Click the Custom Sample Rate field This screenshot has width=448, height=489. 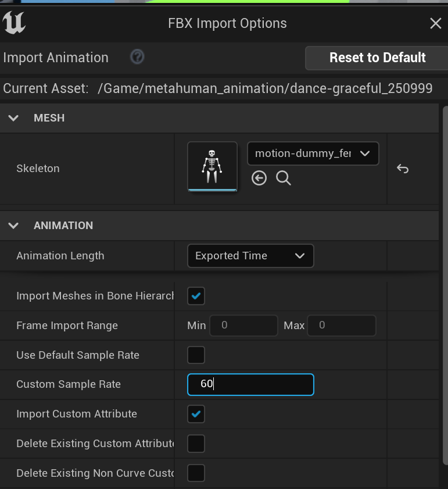pyautogui.click(x=250, y=384)
